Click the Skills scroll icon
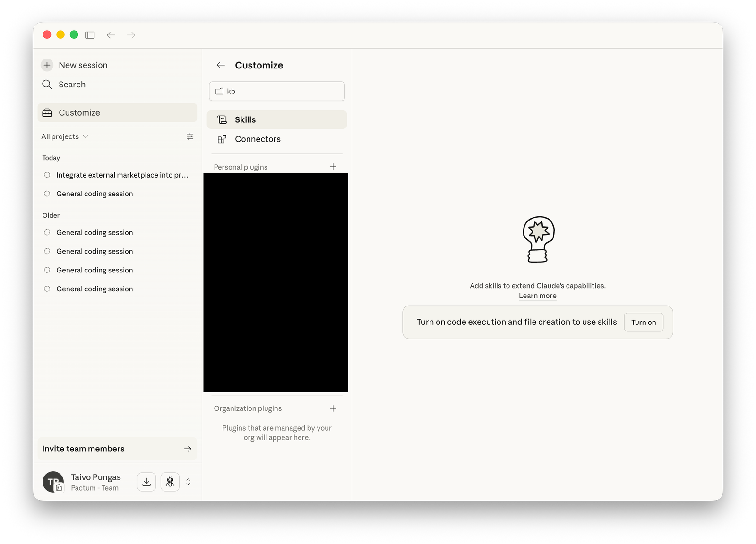The image size is (756, 544). click(222, 119)
